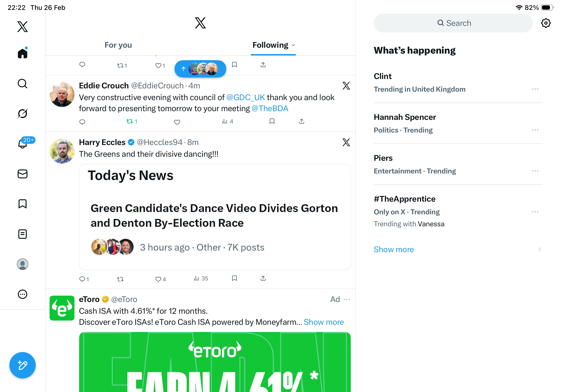
Task: Open direct messages envelope icon
Action: pyautogui.click(x=23, y=174)
